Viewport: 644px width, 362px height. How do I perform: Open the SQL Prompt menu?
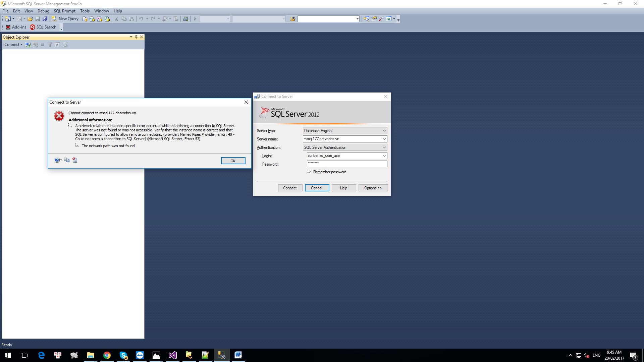click(x=65, y=11)
